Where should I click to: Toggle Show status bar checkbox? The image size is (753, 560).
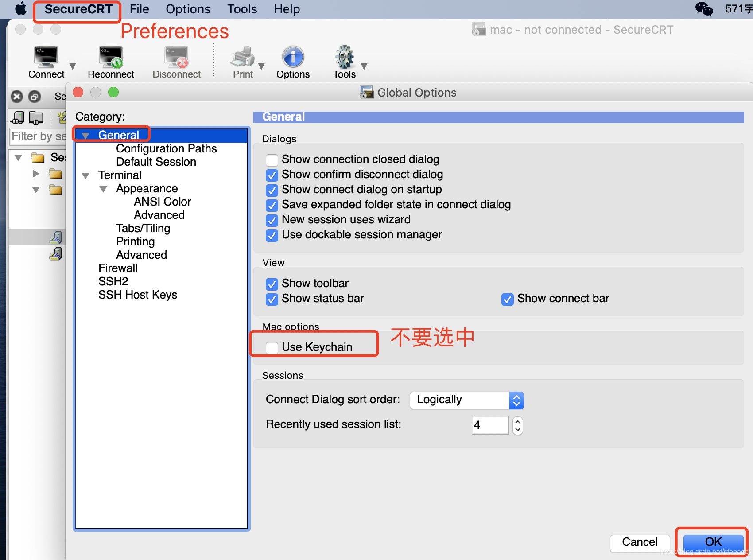pos(272,299)
